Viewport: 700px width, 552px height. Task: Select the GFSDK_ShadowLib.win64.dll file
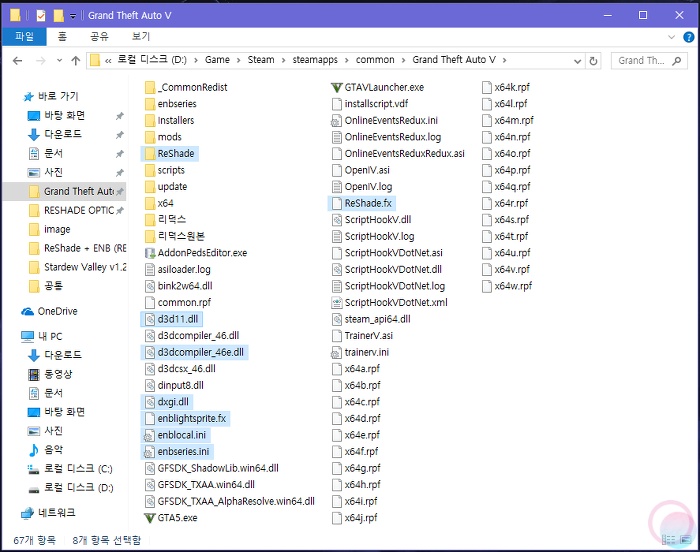(212, 468)
